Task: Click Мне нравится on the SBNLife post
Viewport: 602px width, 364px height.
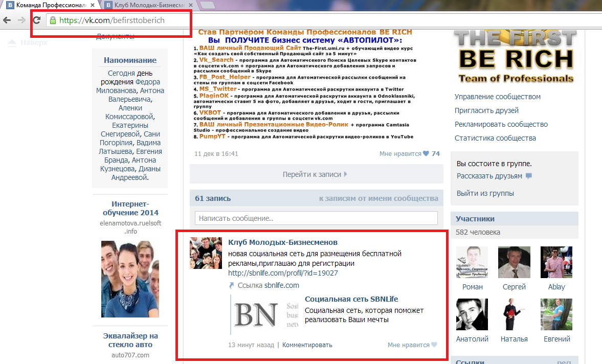Action: point(409,345)
